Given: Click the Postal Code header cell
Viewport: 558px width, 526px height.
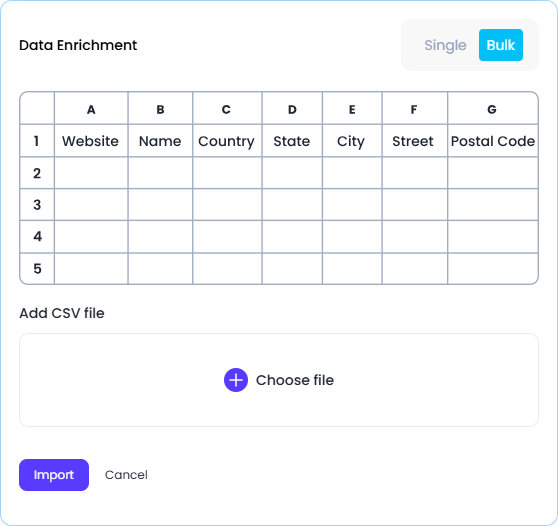Looking at the screenshot, I should [x=493, y=141].
